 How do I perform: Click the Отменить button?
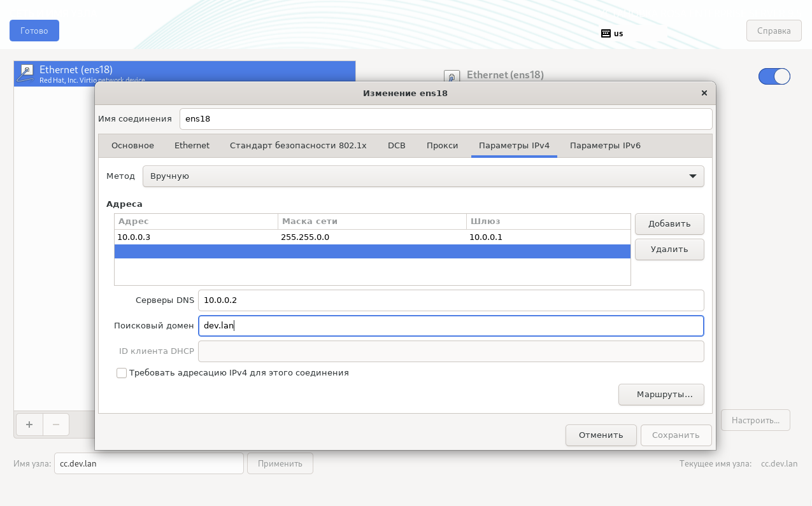click(600, 435)
